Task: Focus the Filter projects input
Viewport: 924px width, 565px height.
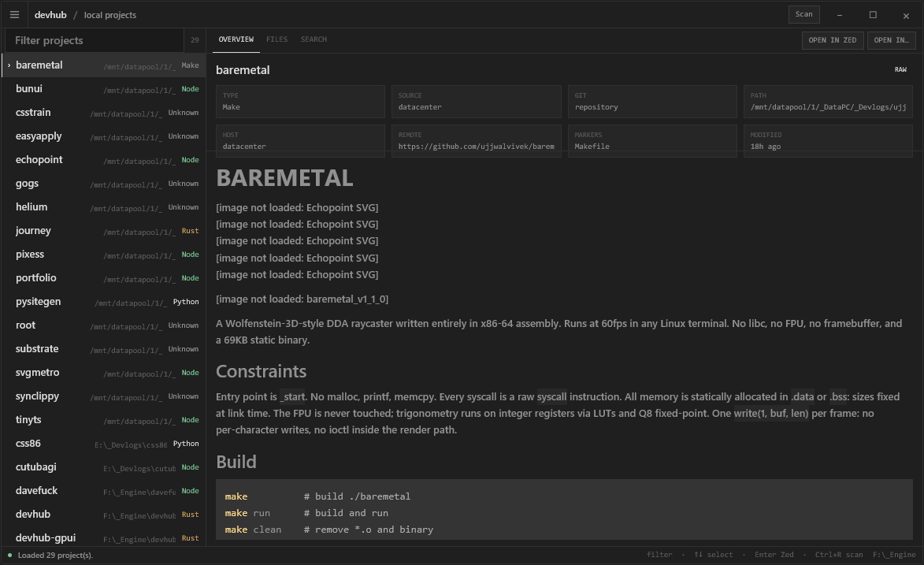Action: click(x=95, y=40)
